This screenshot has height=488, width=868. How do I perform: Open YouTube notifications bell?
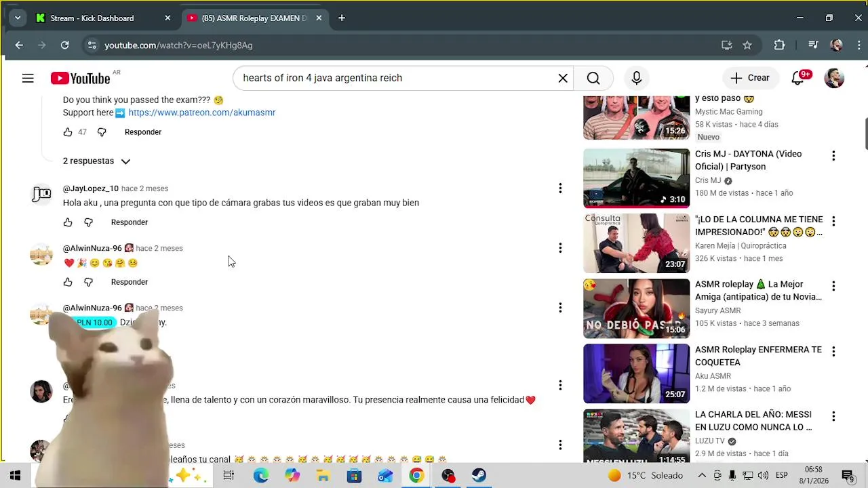point(798,78)
